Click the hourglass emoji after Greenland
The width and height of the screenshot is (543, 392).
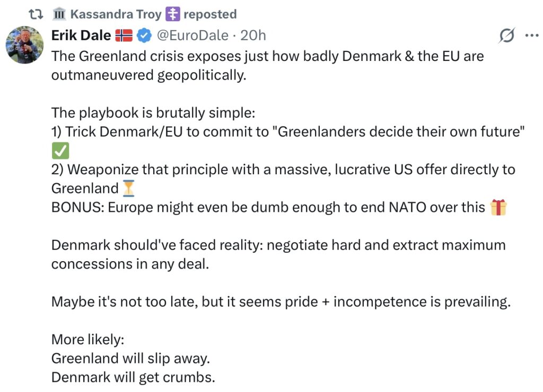129,188
